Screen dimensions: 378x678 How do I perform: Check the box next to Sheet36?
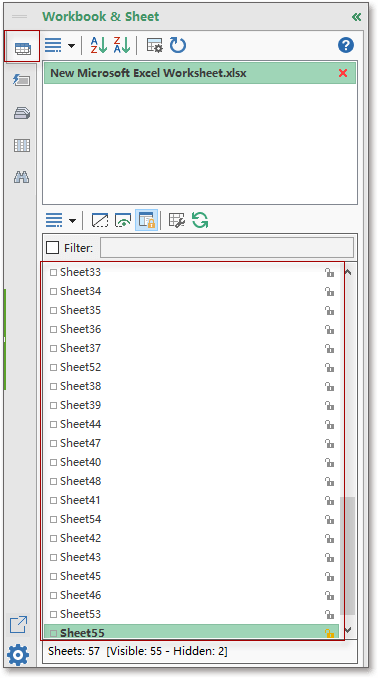tap(54, 329)
